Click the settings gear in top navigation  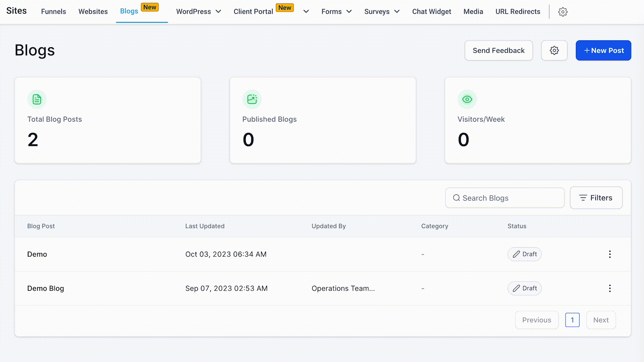[562, 12]
